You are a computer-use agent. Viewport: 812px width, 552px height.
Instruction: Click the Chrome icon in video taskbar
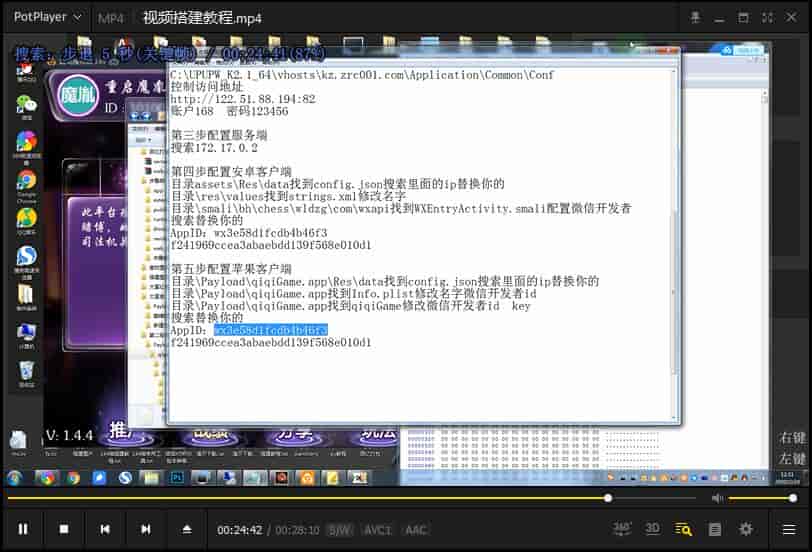pyautogui.click(x=74, y=478)
